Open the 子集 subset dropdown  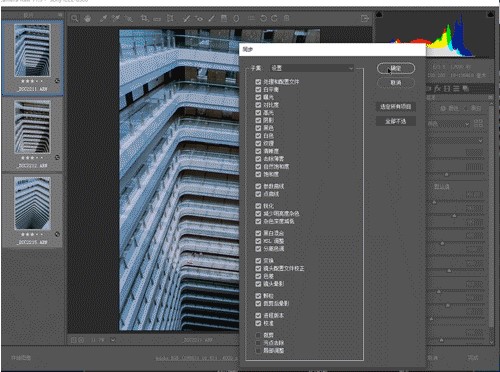click(312, 68)
